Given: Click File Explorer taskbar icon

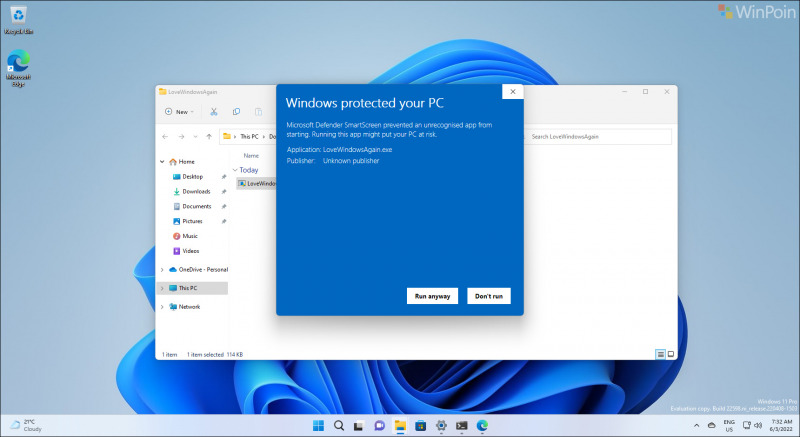Looking at the screenshot, I should point(400,425).
